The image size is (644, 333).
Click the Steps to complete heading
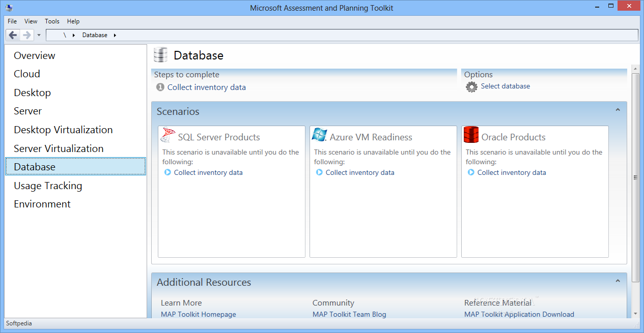coord(186,75)
